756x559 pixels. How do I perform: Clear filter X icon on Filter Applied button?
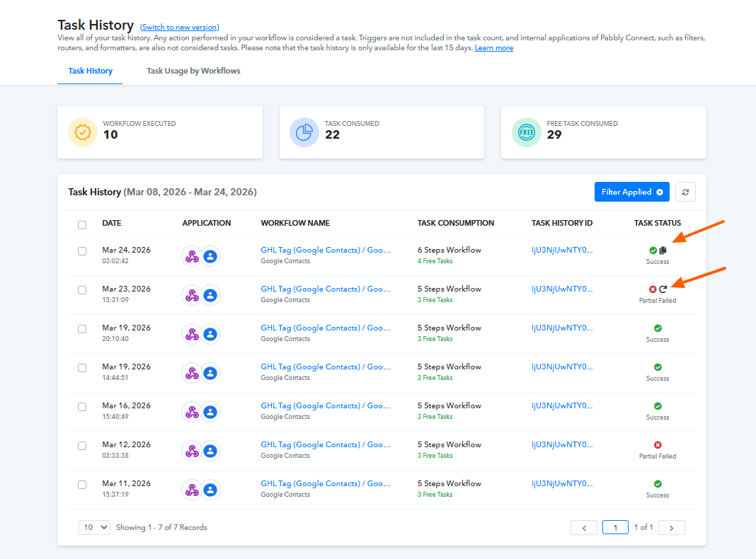click(x=660, y=192)
